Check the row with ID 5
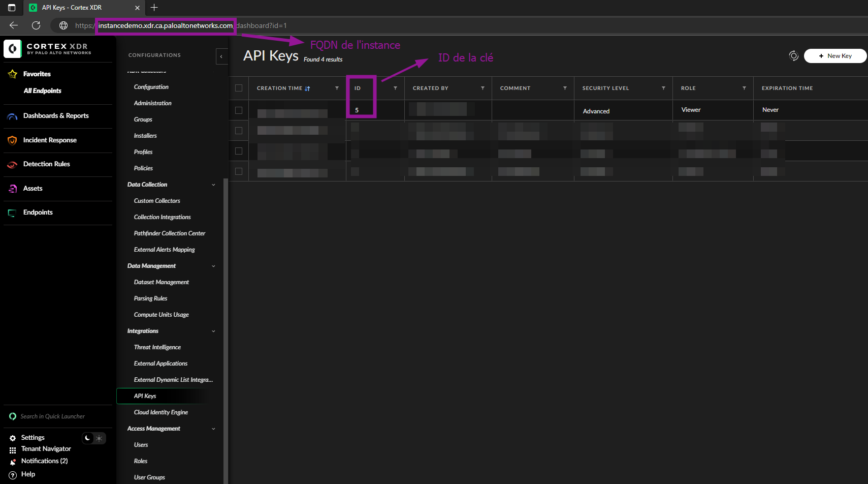Viewport: 868px width, 484px height. (x=239, y=110)
